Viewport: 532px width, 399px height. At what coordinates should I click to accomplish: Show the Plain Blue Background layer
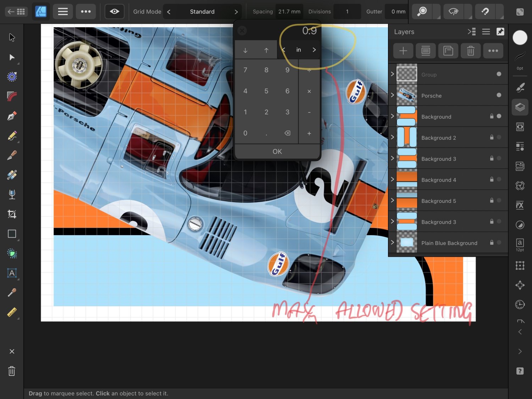point(499,243)
